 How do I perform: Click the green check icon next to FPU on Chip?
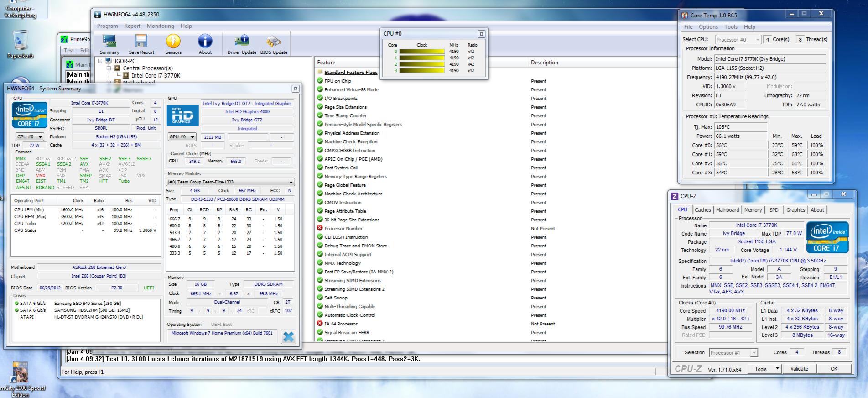coord(320,81)
